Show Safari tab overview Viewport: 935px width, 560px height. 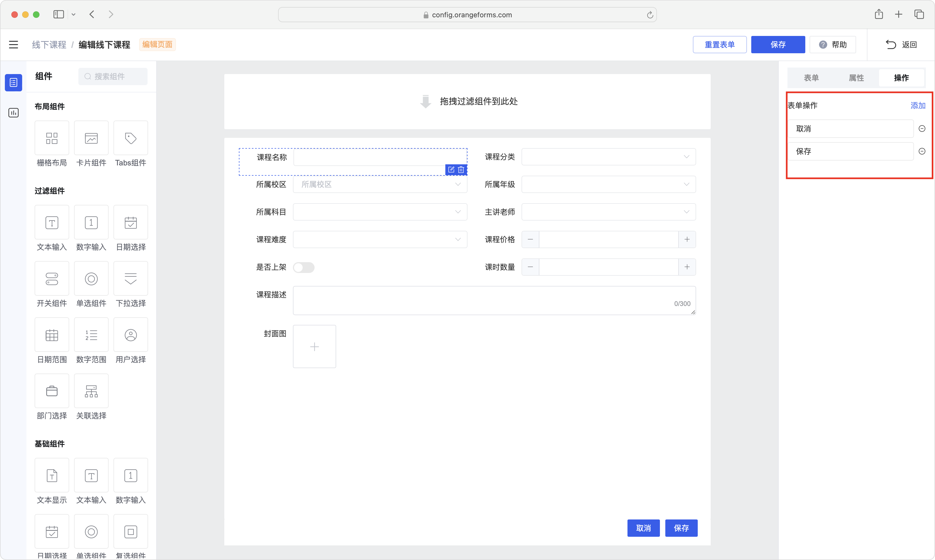[x=919, y=14]
